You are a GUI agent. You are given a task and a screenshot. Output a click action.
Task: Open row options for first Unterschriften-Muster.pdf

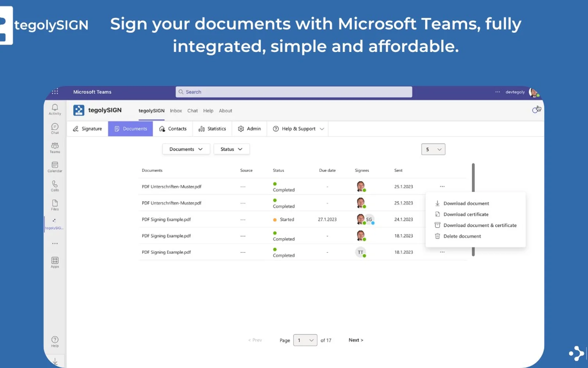point(442,187)
